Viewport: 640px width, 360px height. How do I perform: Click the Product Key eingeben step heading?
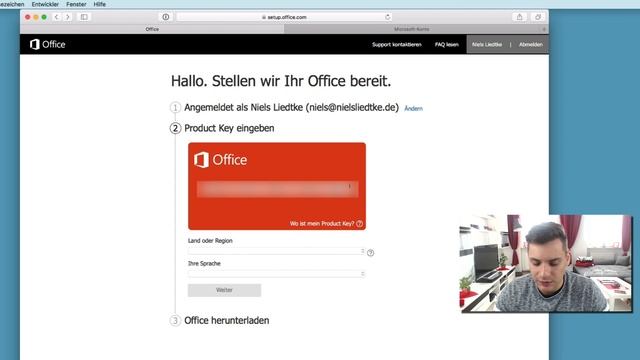coord(229,128)
